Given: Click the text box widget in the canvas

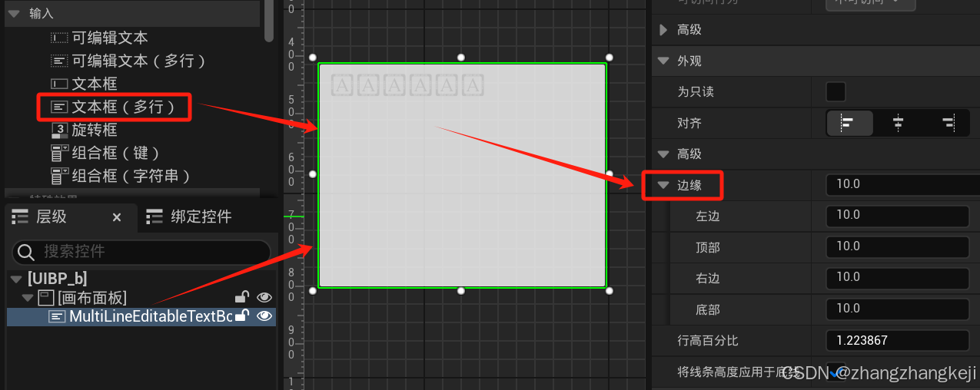Looking at the screenshot, I should point(462,175).
